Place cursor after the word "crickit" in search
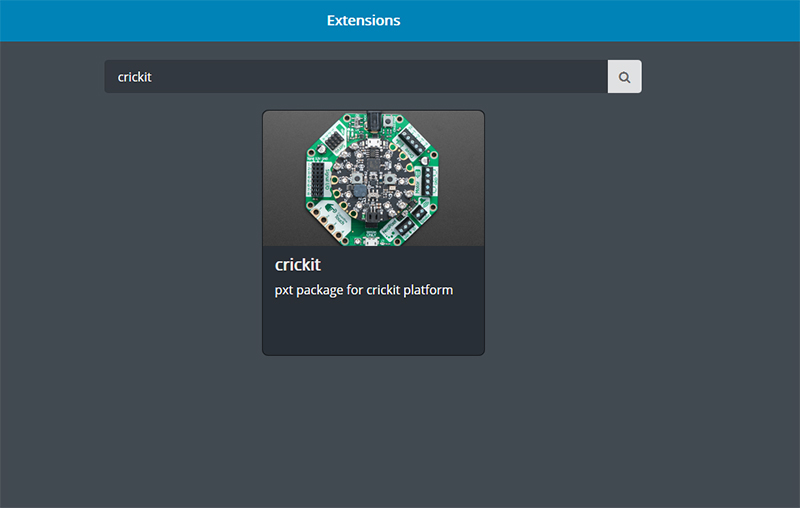The height and width of the screenshot is (508, 800). [x=153, y=77]
